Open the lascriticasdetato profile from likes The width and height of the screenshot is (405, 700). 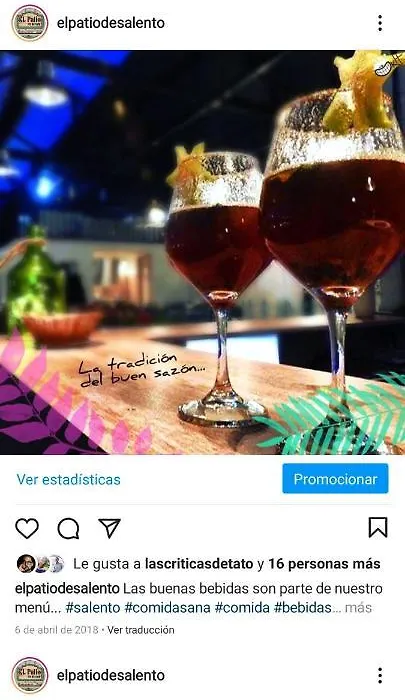coord(199,564)
